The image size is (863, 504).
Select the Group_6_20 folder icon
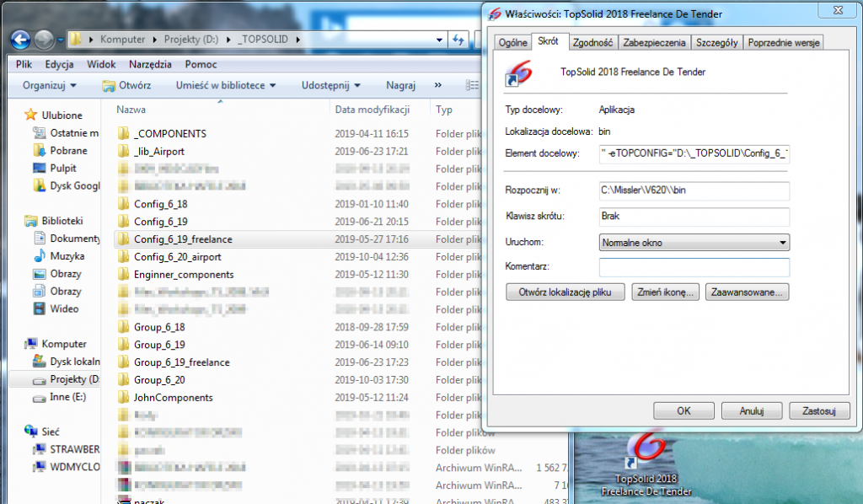point(123,379)
